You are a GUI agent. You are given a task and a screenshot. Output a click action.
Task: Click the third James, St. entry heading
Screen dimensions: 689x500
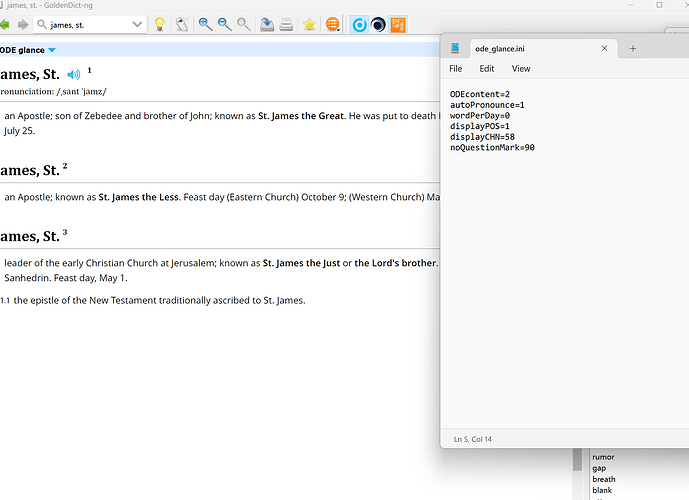[x=33, y=236]
